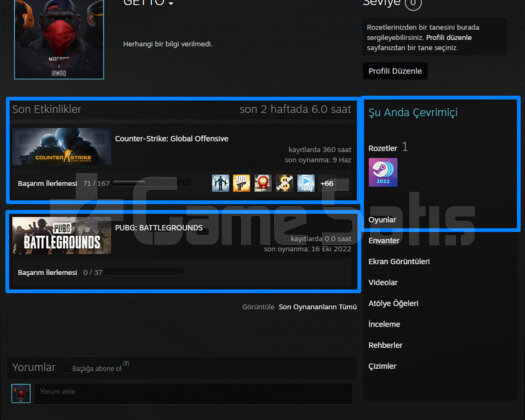The height and width of the screenshot is (420, 525).
Task: View Son Oynananların Tümü
Action: (318, 307)
